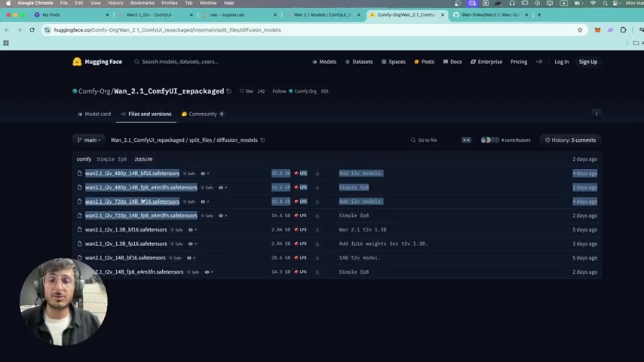Download wan2.1_t2v_1.3B_fp16.safetensors with its download icon

pos(317,244)
